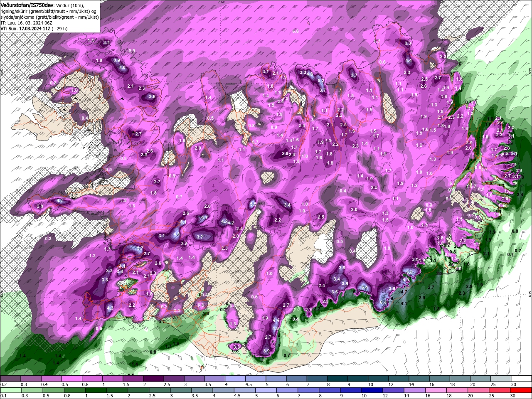The height and width of the screenshot is (399, 532).
Task: Click the 'VT: Sun. 17.03.2024 11Z' valid time
Action: click(x=25, y=29)
